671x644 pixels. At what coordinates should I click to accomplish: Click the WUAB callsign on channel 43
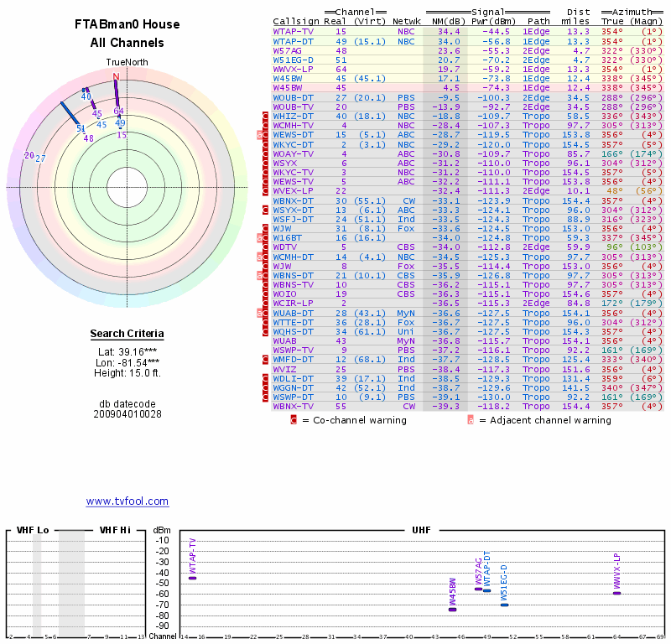coord(284,341)
